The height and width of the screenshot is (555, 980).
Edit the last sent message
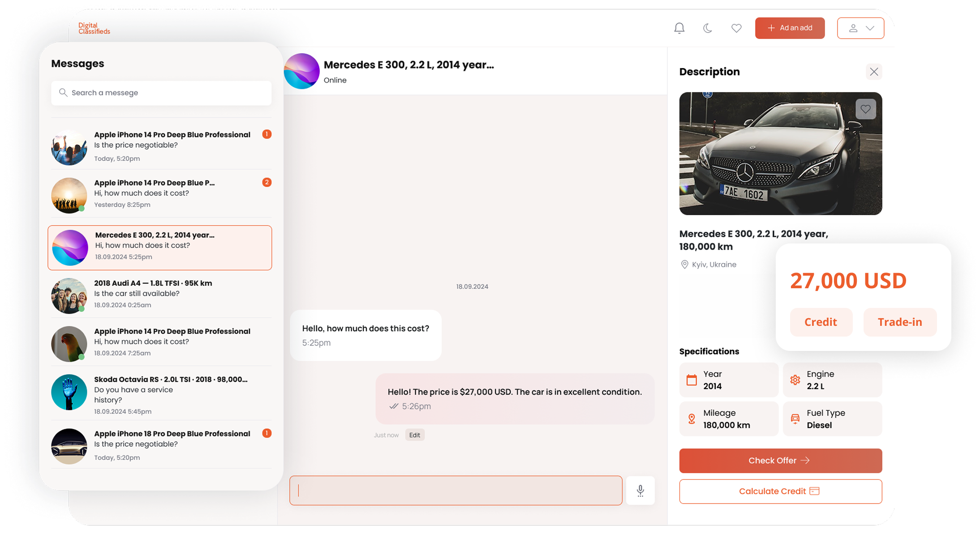coord(414,435)
